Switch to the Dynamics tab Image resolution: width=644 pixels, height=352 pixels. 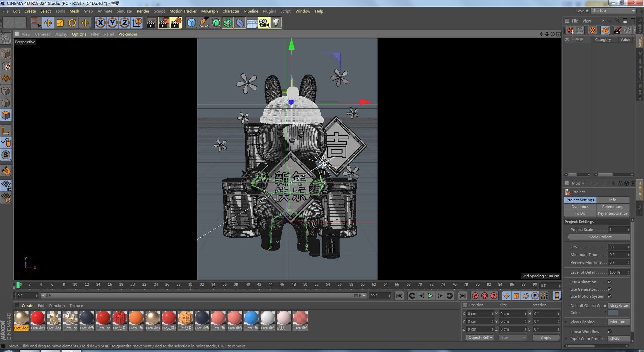click(x=580, y=207)
